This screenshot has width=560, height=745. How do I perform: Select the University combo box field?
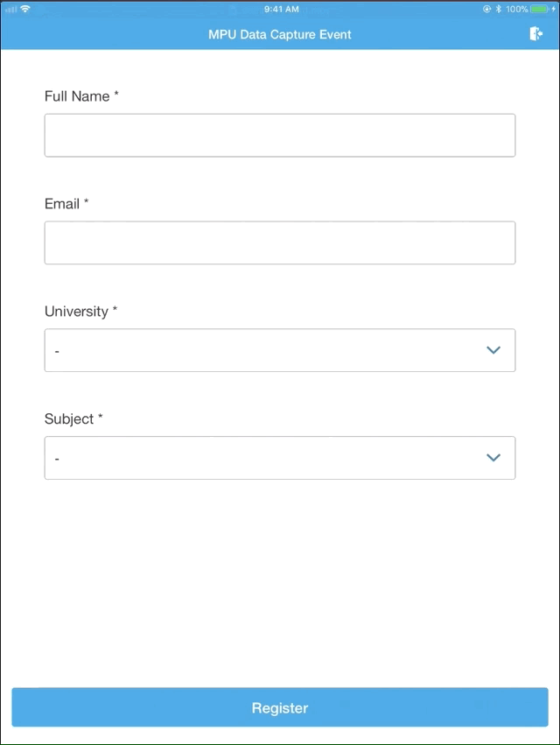280,350
